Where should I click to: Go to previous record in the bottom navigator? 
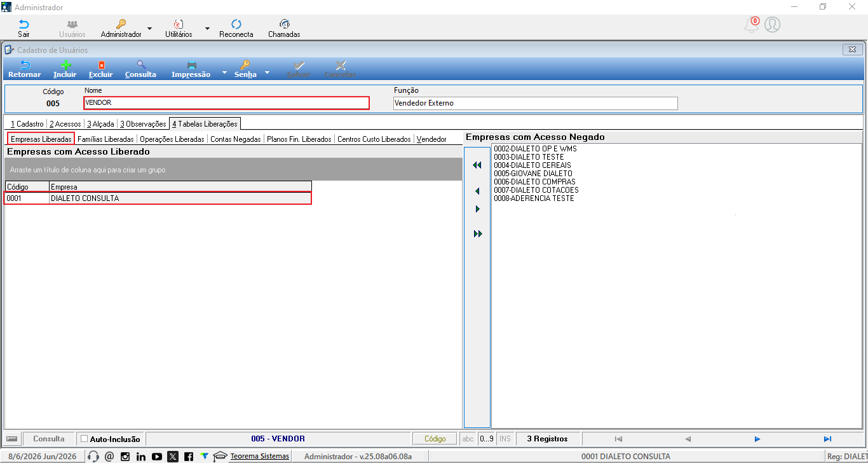(x=688, y=439)
